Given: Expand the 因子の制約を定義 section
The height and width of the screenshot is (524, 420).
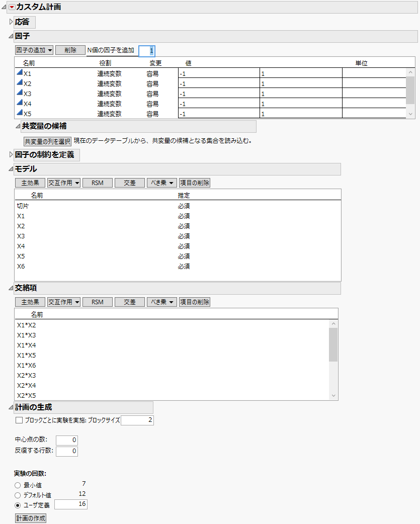Looking at the screenshot, I should [x=12, y=155].
